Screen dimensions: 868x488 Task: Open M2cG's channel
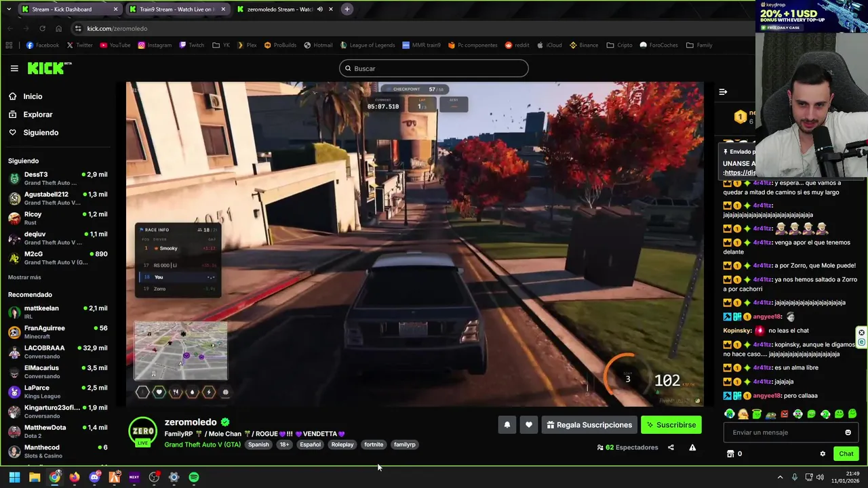[58, 258]
